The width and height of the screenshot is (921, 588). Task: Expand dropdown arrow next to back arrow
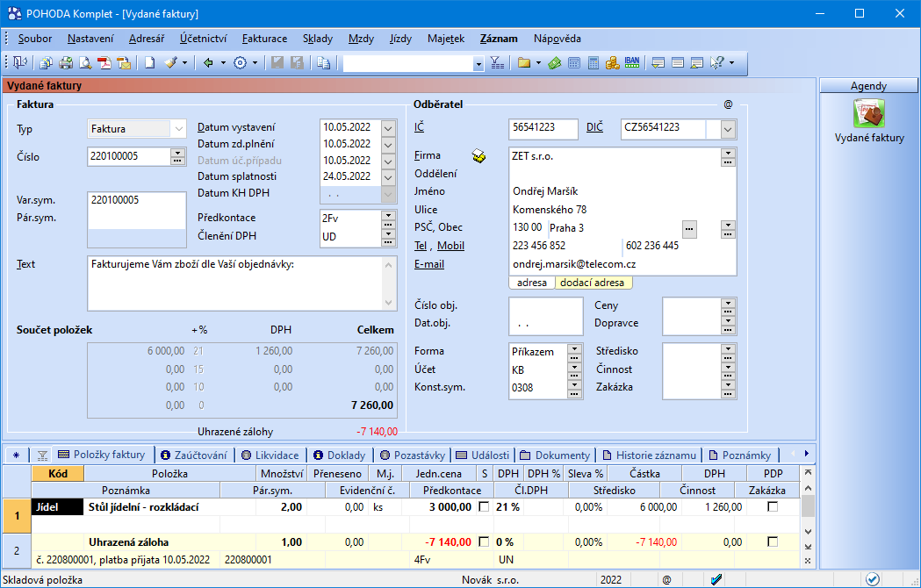pos(223,63)
